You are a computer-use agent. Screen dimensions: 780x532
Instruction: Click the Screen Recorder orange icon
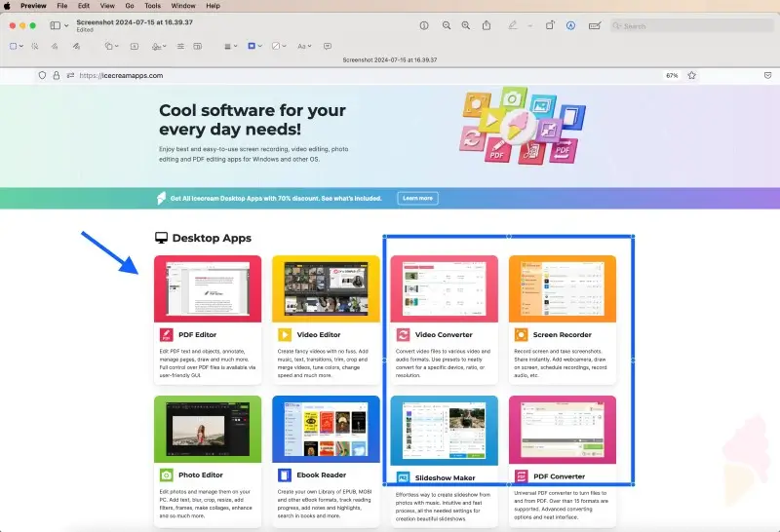coord(521,334)
